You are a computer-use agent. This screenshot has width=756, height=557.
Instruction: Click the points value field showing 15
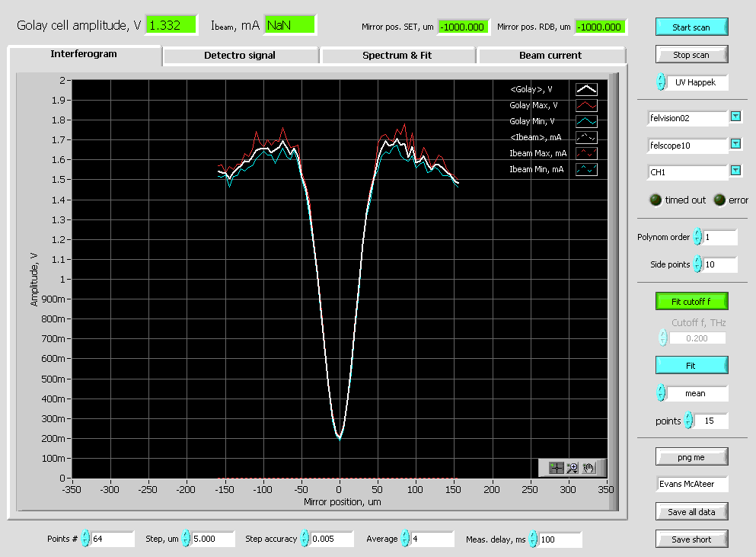point(711,421)
